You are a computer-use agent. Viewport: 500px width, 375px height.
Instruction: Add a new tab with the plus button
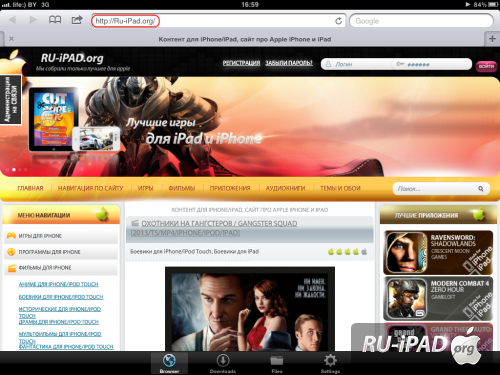click(x=492, y=39)
